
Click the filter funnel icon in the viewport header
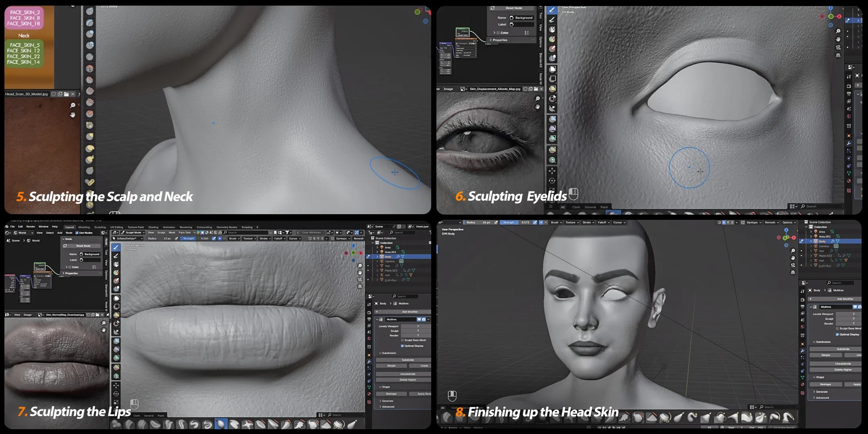pos(288,233)
